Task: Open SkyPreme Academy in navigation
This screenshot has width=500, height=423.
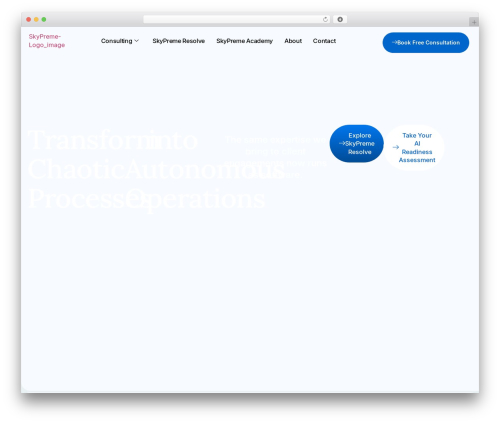Action: [x=244, y=41]
